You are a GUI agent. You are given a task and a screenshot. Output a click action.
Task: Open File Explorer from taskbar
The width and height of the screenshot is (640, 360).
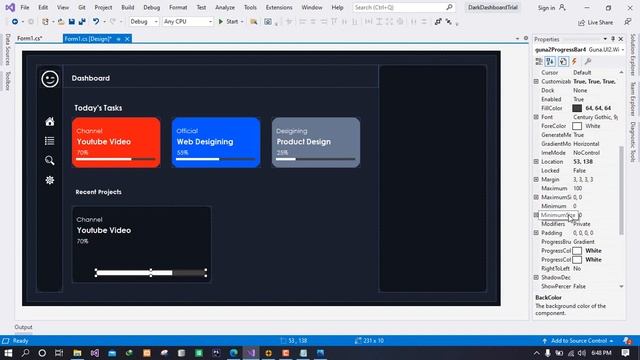(78, 353)
